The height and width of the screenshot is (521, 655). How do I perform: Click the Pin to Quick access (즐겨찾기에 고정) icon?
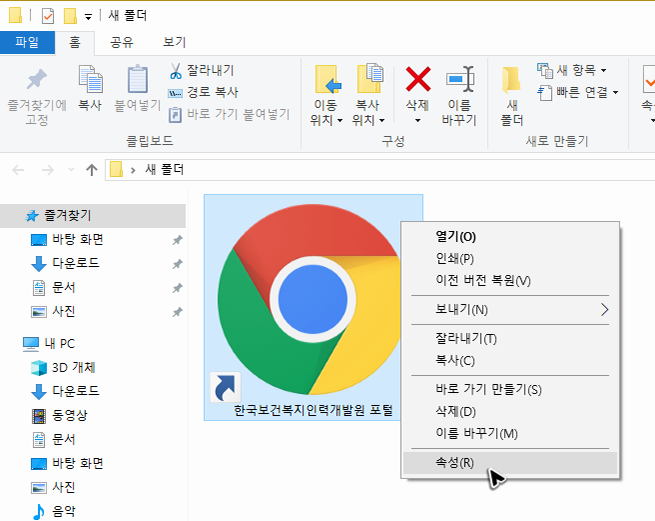37,79
